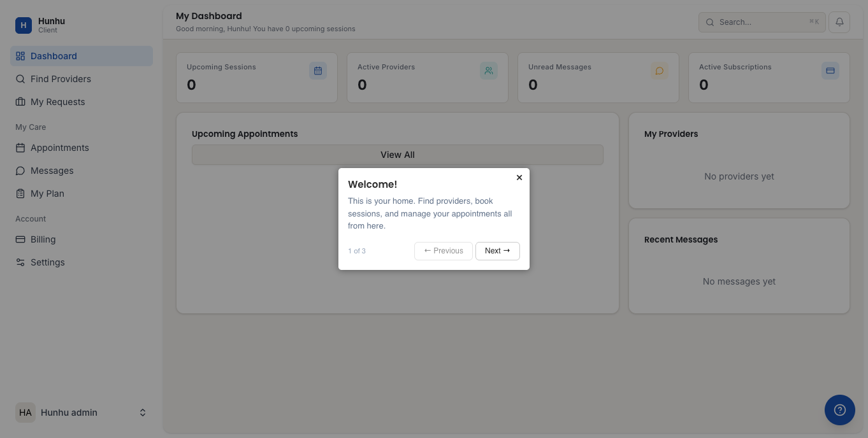
Task: Open My Plan in the sidebar
Action: point(82,194)
